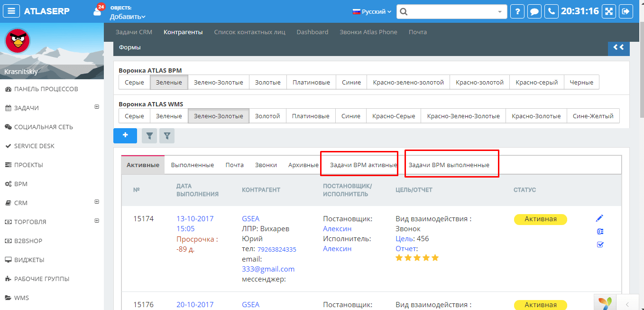This screenshot has height=310, width=644.
Task: Click the blue plus add button
Action: click(125, 135)
